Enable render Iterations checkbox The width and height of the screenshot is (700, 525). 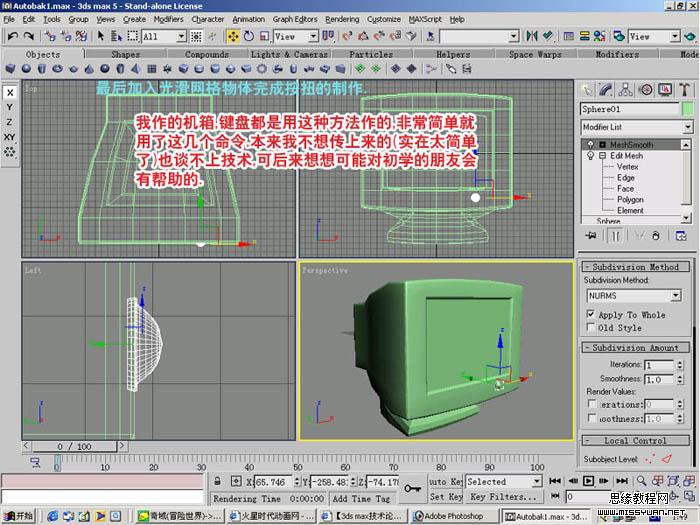coord(592,404)
